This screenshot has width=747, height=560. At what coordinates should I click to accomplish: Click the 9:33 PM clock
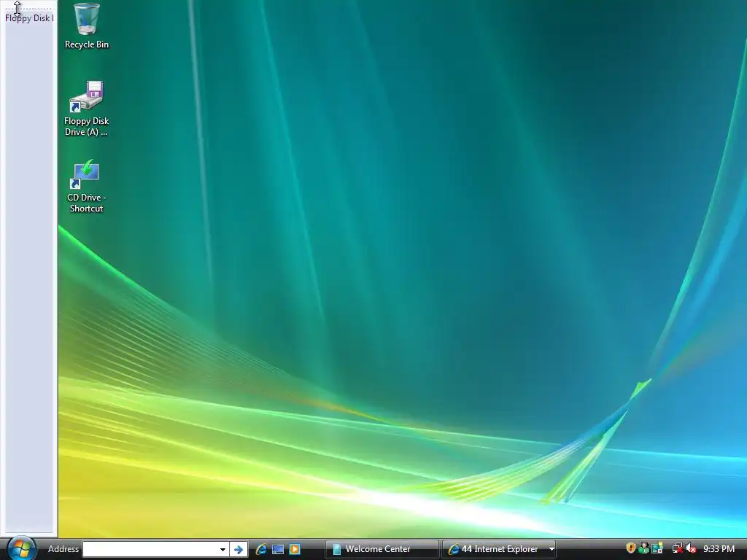(719, 549)
